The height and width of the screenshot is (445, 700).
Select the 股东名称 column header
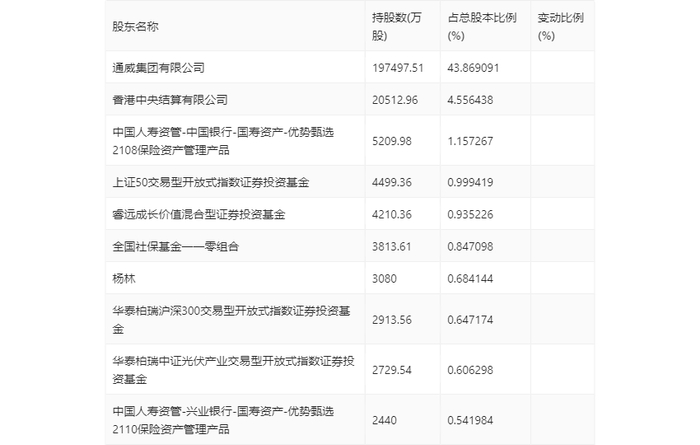tap(135, 27)
